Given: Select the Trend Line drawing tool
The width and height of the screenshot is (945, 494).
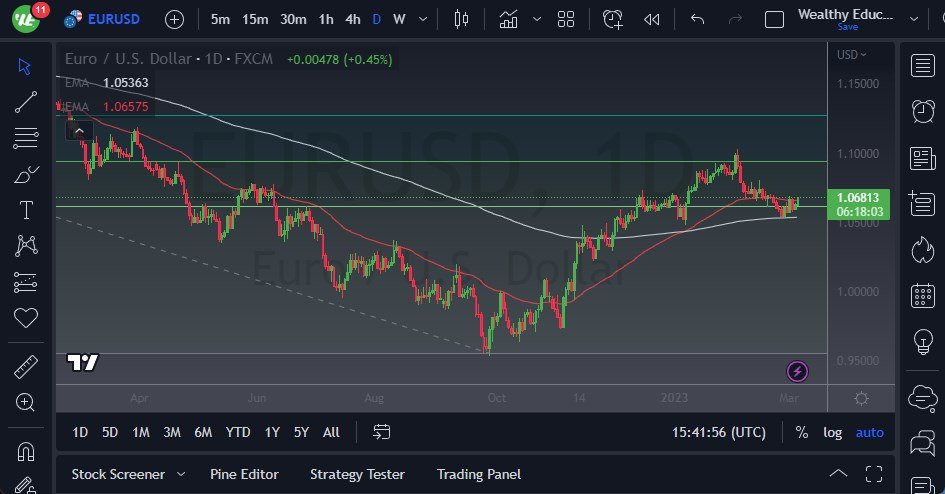Looking at the screenshot, I should [26, 101].
